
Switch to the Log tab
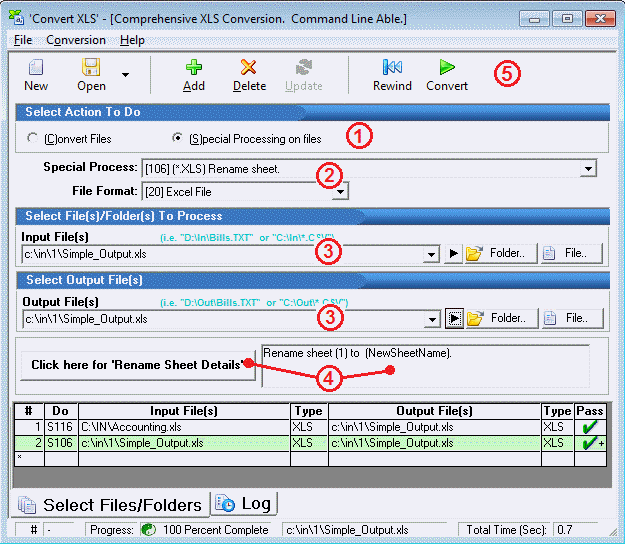tap(245, 503)
